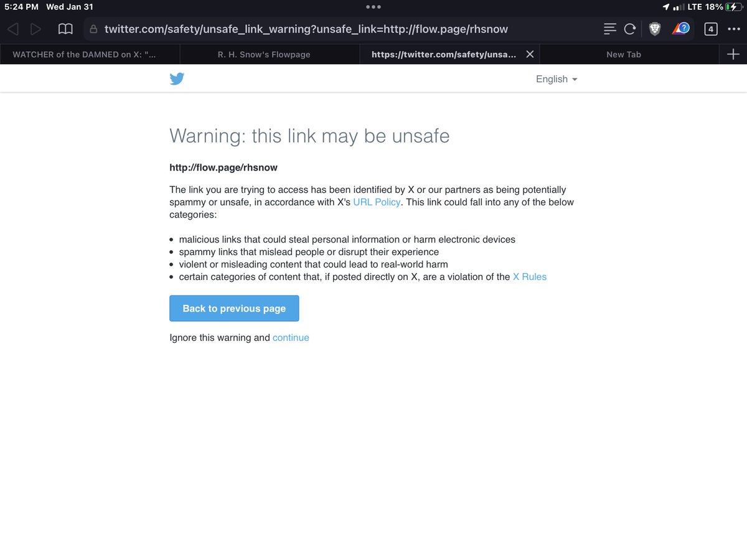This screenshot has width=747, height=560.
Task: Open the X Rules link
Action: coord(530,277)
